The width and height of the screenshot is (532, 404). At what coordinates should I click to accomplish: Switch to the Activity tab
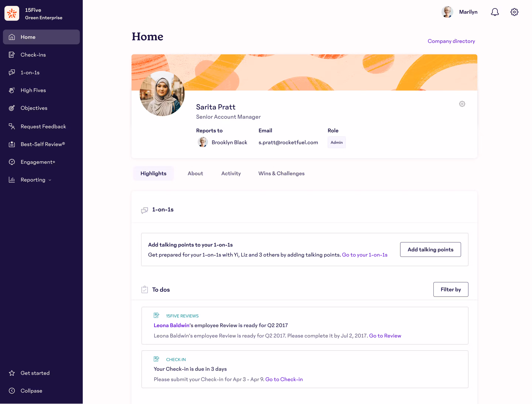pyautogui.click(x=231, y=173)
